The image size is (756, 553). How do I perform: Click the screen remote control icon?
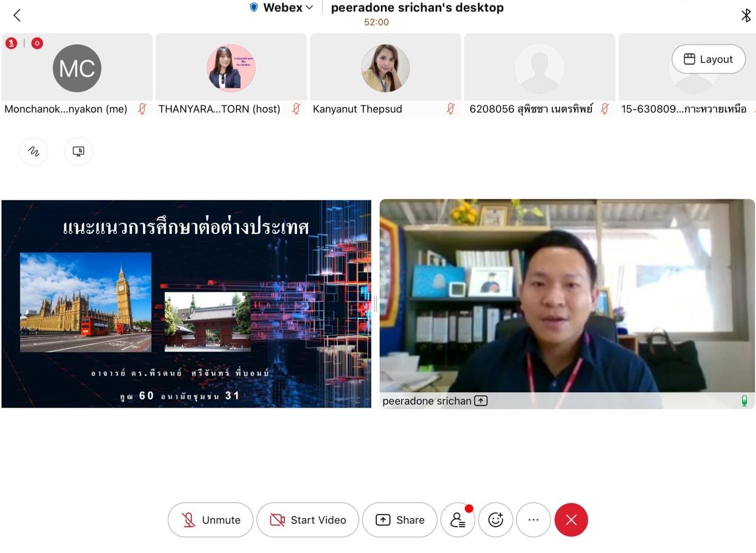(x=78, y=151)
